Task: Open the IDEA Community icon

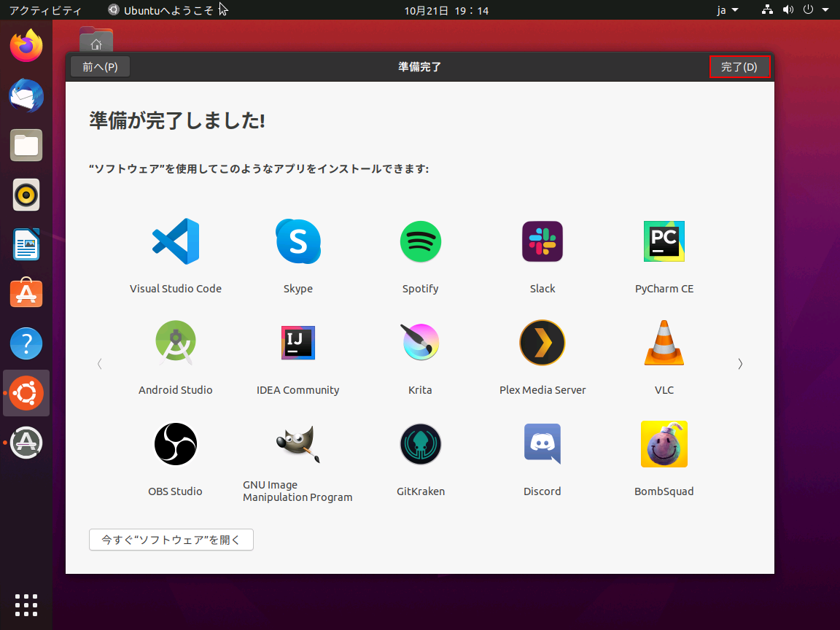Action: pos(298,343)
